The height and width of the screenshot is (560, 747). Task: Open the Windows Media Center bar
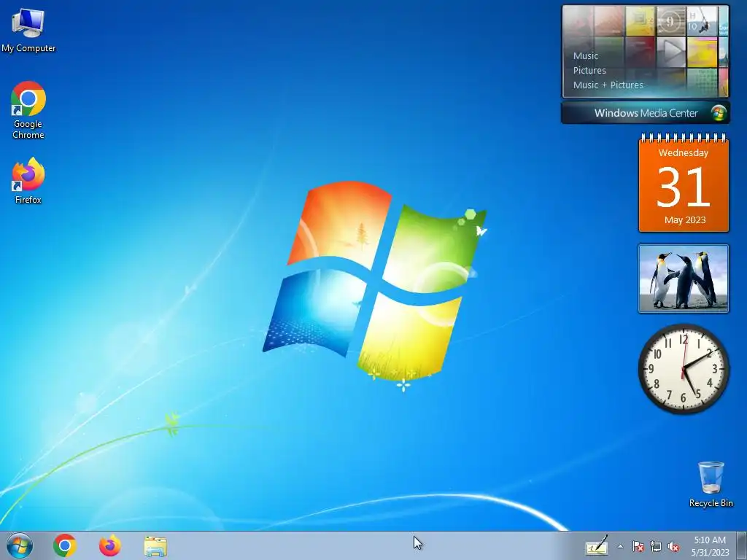[x=646, y=113]
